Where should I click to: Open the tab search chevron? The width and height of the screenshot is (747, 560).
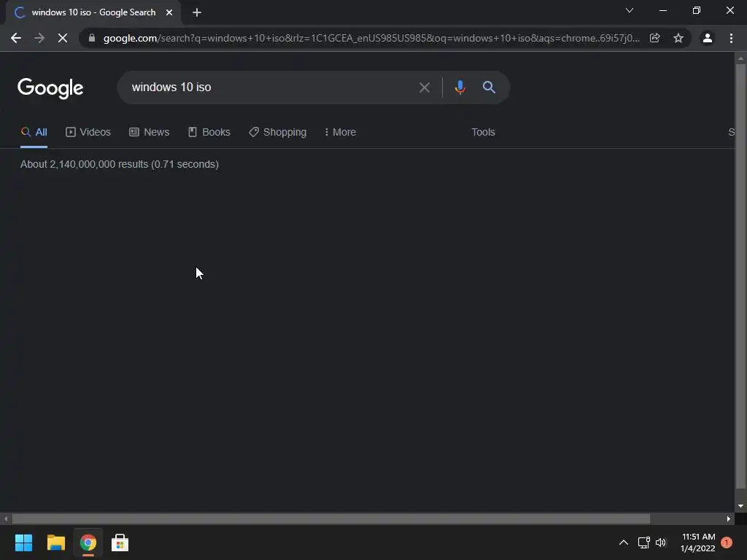[x=630, y=10]
